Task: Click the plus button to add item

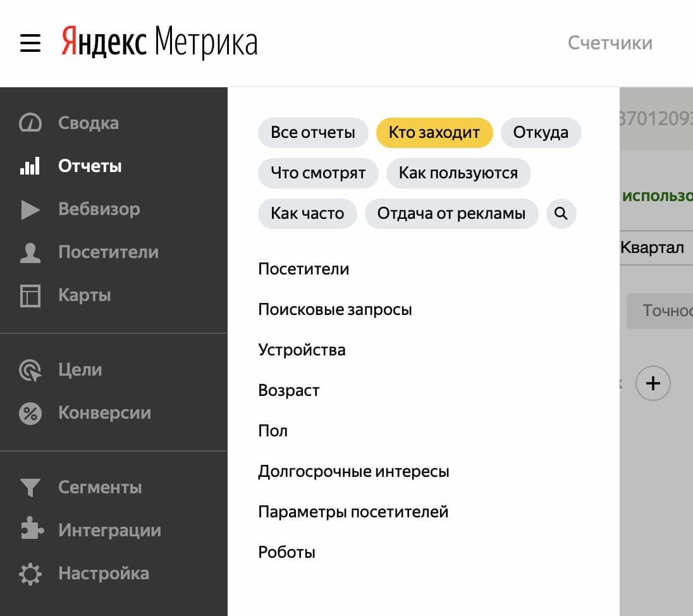Action: click(x=653, y=383)
